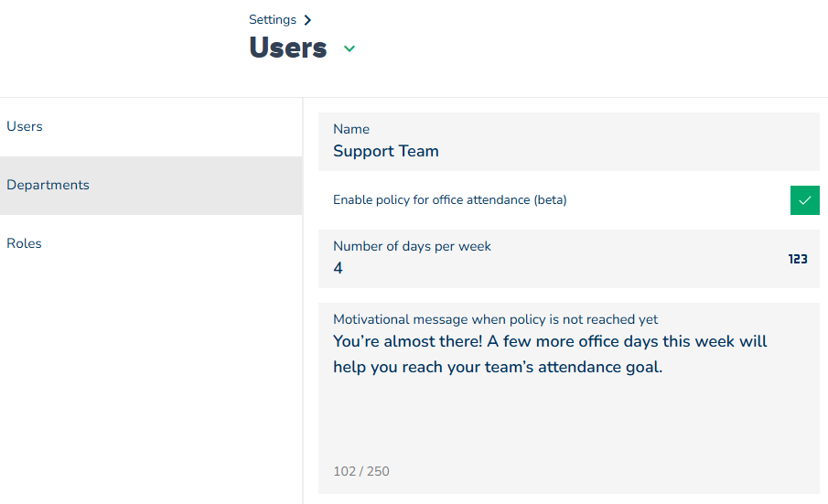Click the large Users page heading

287,48
